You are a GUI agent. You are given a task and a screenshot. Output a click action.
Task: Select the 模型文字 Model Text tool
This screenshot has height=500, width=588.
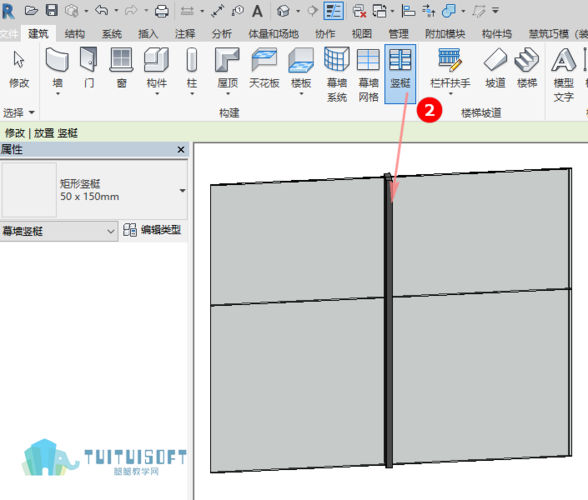click(x=564, y=74)
